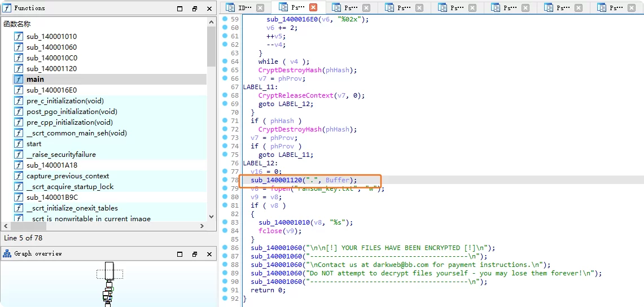Maximize the Graph overview panel

pos(180,255)
